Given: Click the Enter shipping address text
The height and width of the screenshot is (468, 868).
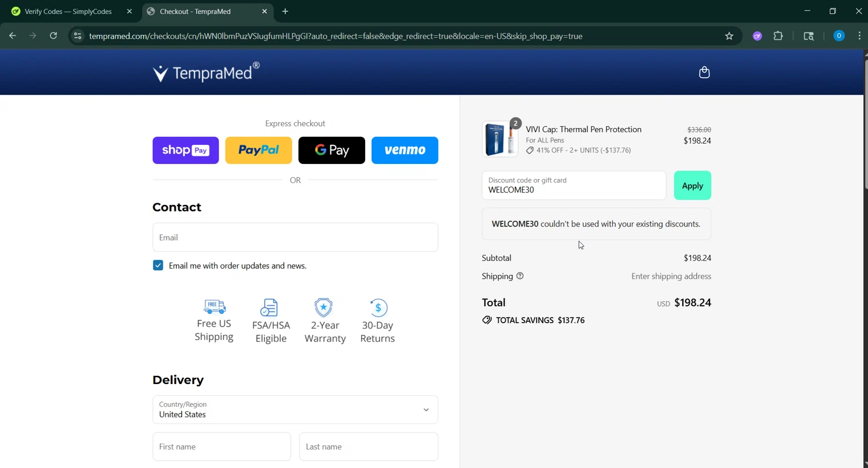Looking at the screenshot, I should [x=671, y=276].
